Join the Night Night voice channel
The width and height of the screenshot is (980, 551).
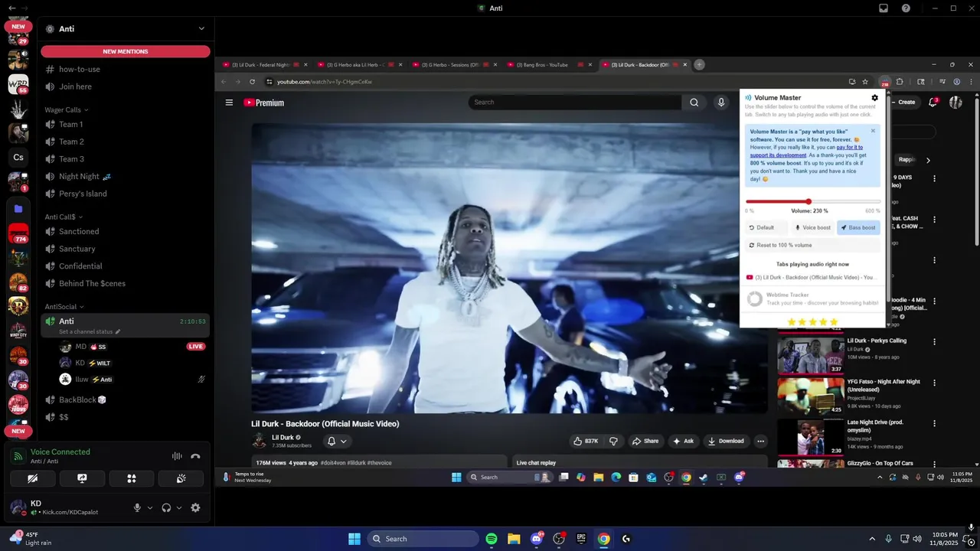click(125, 176)
